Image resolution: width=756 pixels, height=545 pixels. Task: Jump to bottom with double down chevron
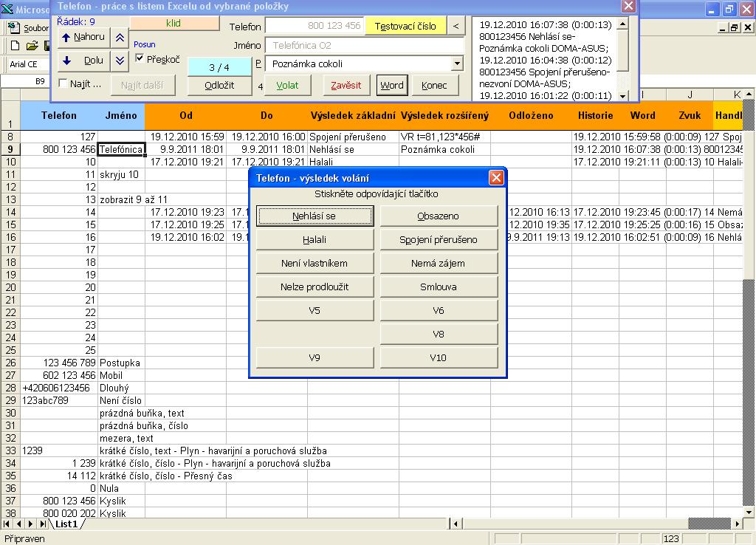click(x=120, y=61)
